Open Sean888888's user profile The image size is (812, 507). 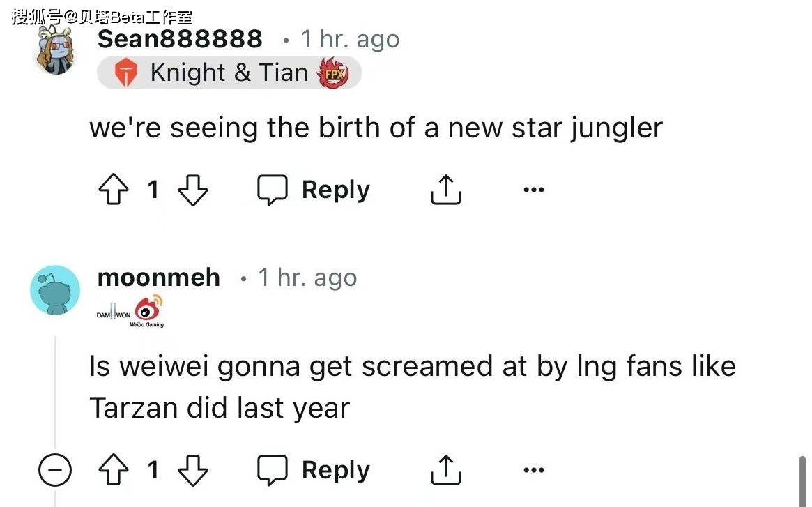point(180,39)
